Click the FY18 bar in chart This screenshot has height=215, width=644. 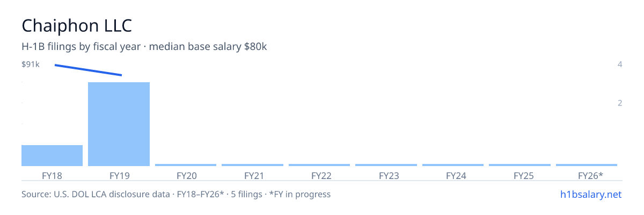[52, 155]
